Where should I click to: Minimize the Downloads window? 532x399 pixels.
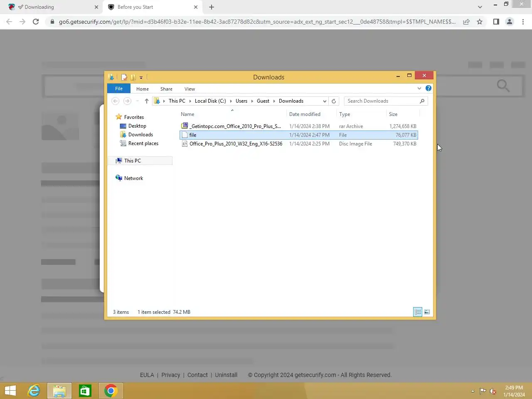(x=398, y=76)
